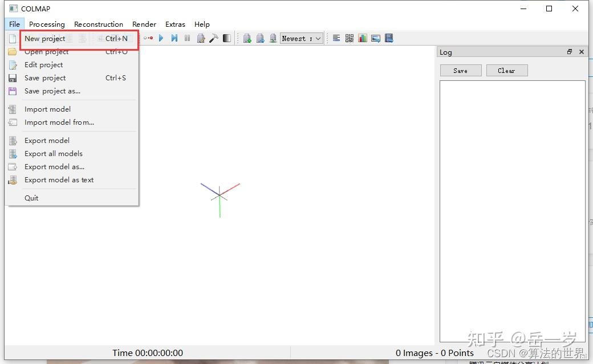Choose Open project from File menu

pyautogui.click(x=72, y=52)
